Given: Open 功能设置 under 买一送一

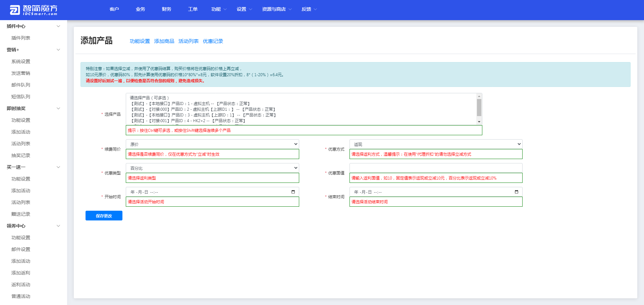Looking at the screenshot, I should 21,179.
